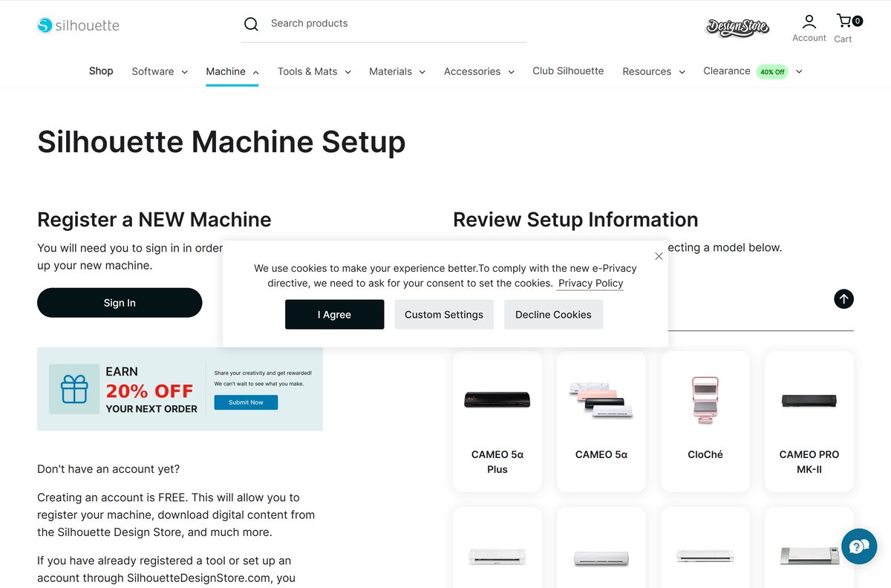This screenshot has height=588, width=891.
Task: Click the Silhouette logo
Action: coord(78,25)
